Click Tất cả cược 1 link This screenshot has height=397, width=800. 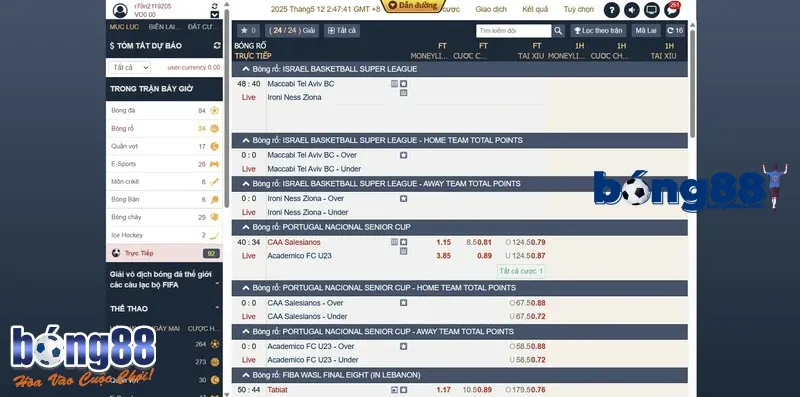click(x=521, y=271)
